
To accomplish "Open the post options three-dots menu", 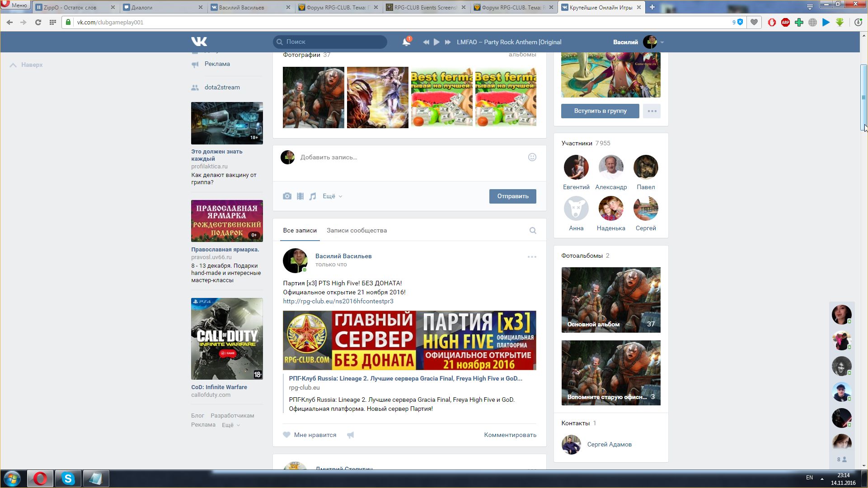I will coord(532,257).
